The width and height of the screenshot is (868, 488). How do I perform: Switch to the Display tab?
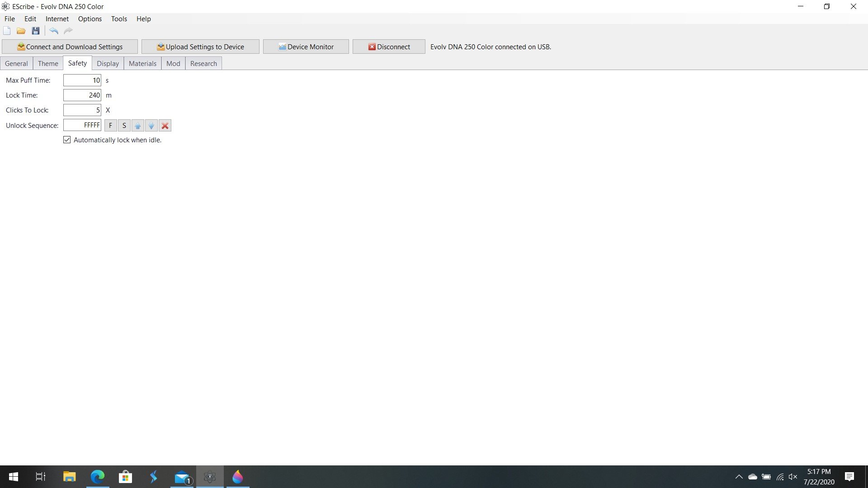[108, 64]
